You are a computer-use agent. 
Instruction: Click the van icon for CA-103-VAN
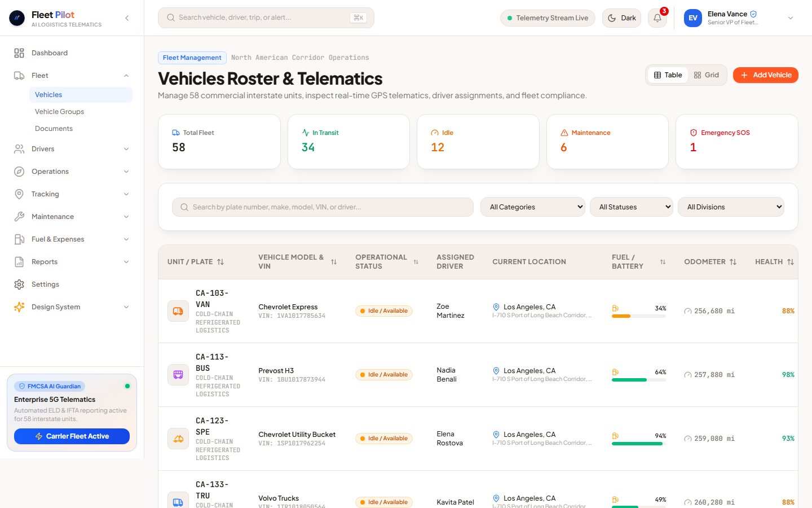pyautogui.click(x=178, y=311)
